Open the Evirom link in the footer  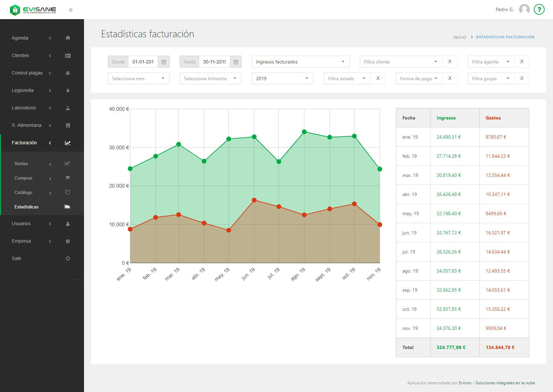[465, 383]
